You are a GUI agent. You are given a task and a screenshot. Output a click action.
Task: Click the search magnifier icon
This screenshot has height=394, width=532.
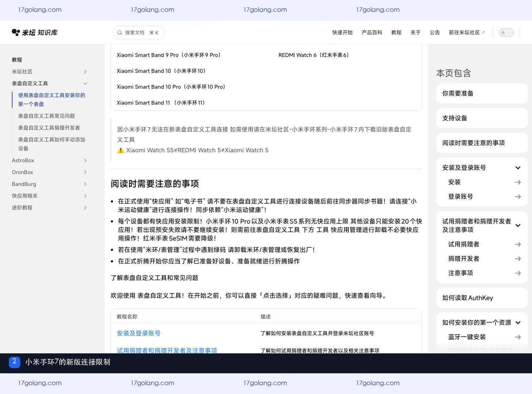pyautogui.click(x=120, y=33)
